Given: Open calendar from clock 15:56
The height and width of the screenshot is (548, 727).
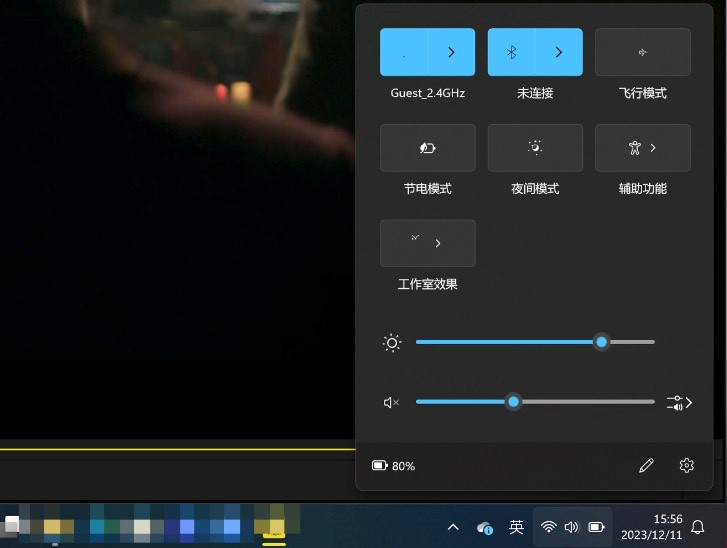Looking at the screenshot, I should 651,527.
